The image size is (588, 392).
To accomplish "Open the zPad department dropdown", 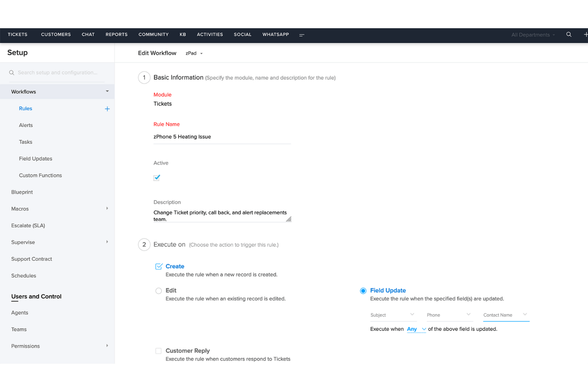I will pos(194,53).
